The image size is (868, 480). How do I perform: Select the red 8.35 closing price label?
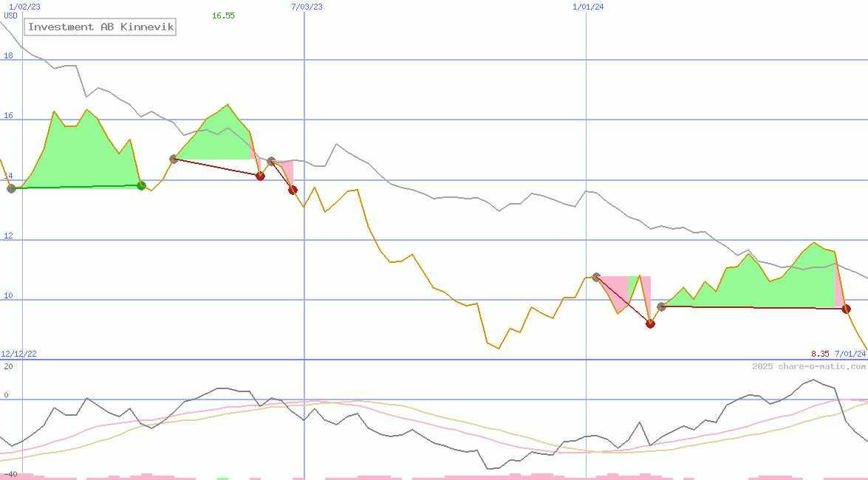point(819,354)
